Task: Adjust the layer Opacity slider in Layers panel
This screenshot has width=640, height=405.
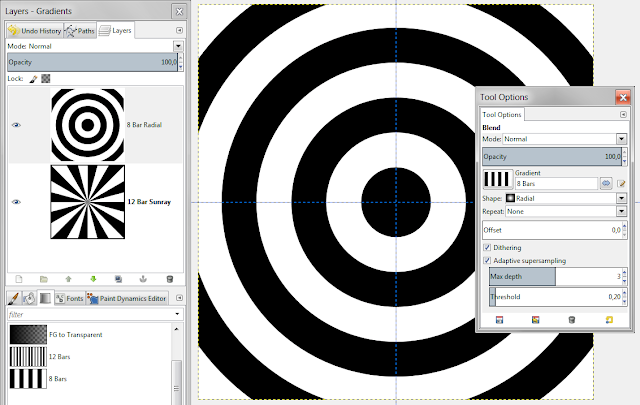Action: point(92,62)
